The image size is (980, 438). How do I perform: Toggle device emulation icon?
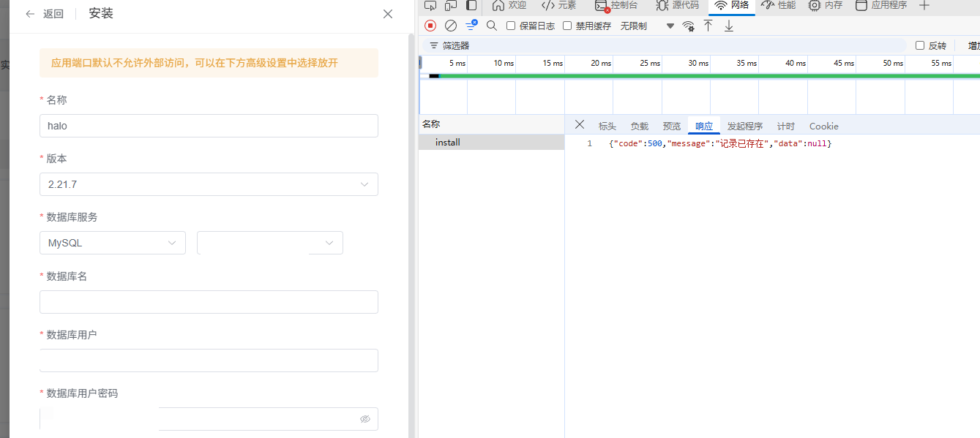point(451,5)
